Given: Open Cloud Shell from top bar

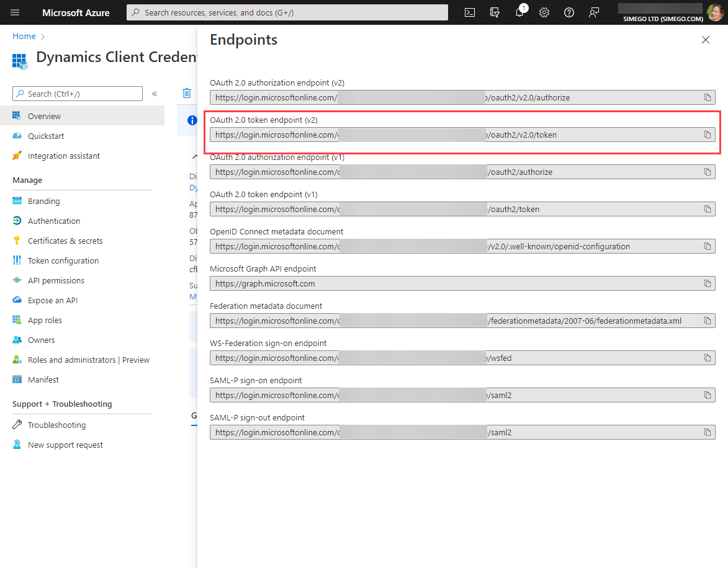Looking at the screenshot, I should tap(470, 12).
